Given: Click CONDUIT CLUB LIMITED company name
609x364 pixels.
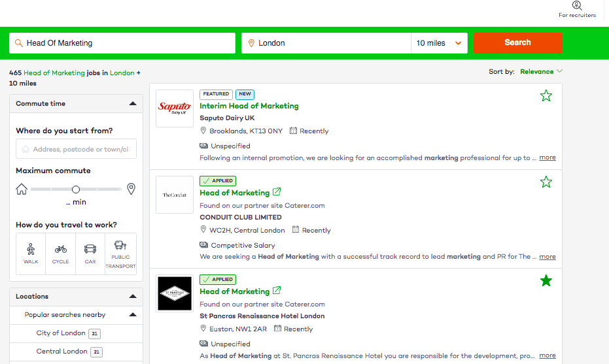Looking at the screenshot, I should click(x=241, y=218).
